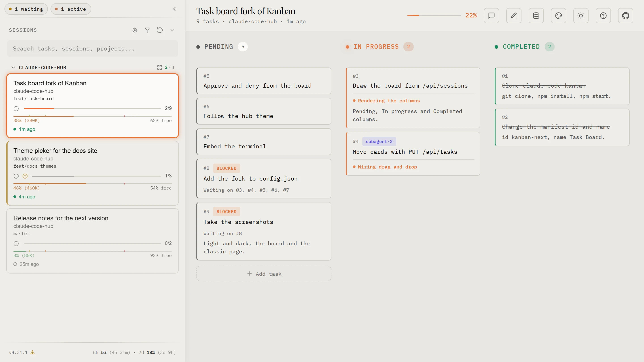Open the database storage icon
The width and height of the screenshot is (644, 362).
point(536,15)
